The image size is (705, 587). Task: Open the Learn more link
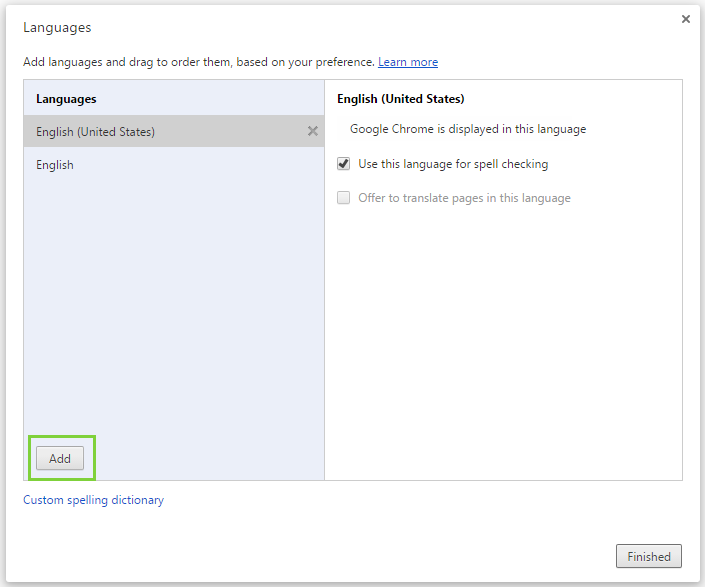pos(408,62)
